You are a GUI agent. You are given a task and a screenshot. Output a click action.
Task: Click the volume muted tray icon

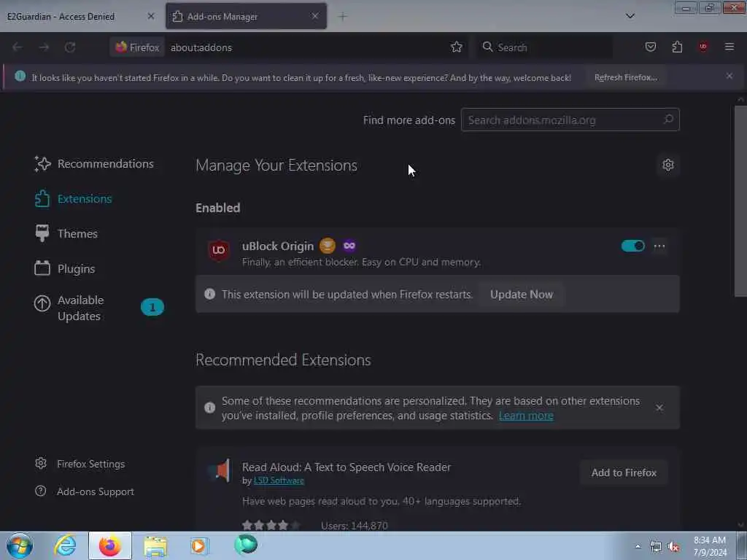click(673, 547)
